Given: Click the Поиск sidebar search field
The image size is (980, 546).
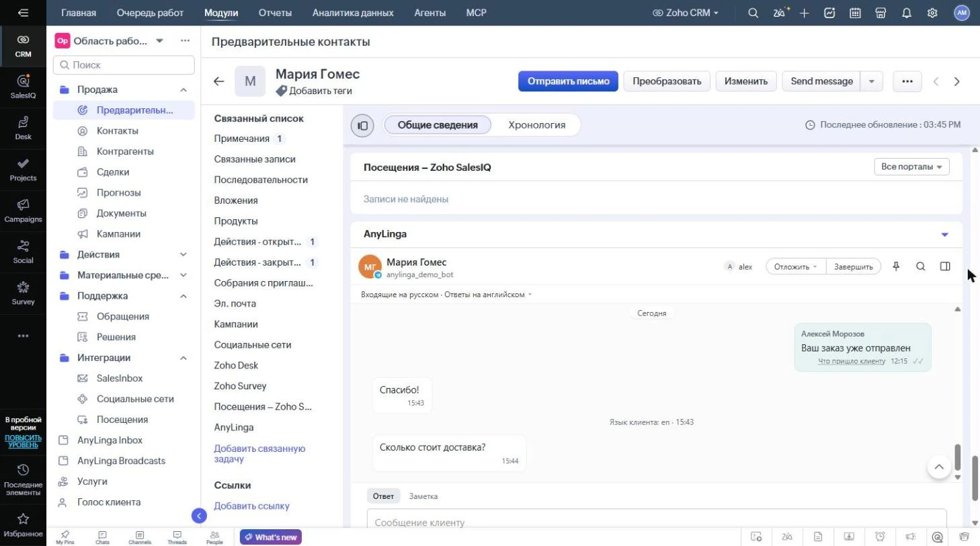Looking at the screenshot, I should click(124, 65).
